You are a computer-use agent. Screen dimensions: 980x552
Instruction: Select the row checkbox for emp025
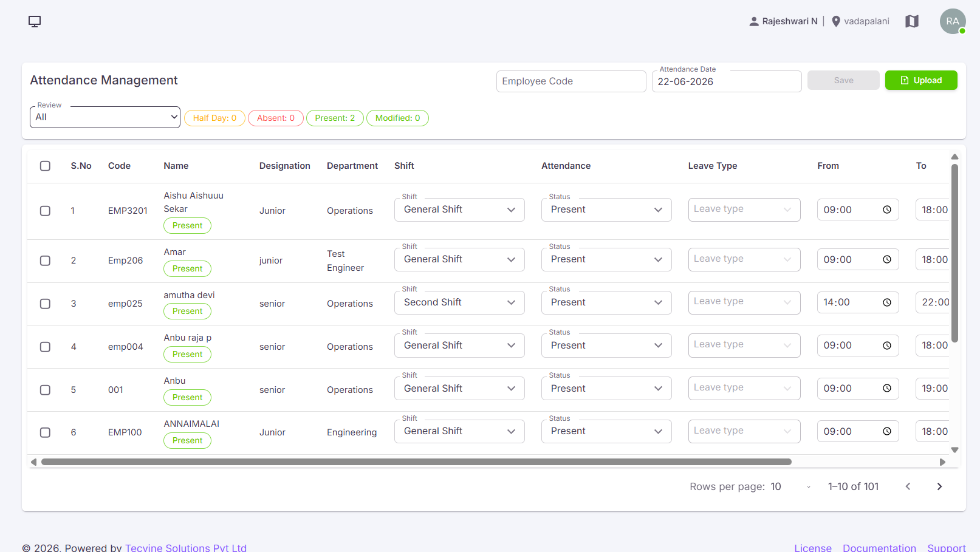[x=45, y=304]
